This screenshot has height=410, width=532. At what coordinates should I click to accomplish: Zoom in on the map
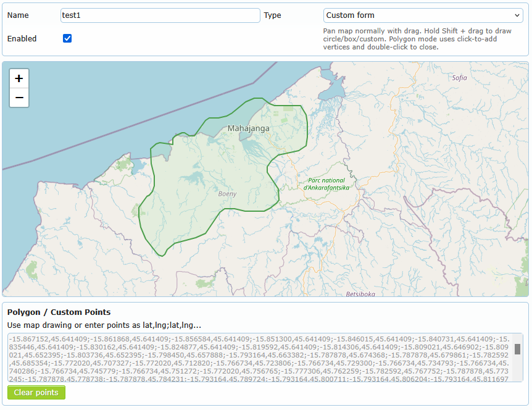(19, 78)
